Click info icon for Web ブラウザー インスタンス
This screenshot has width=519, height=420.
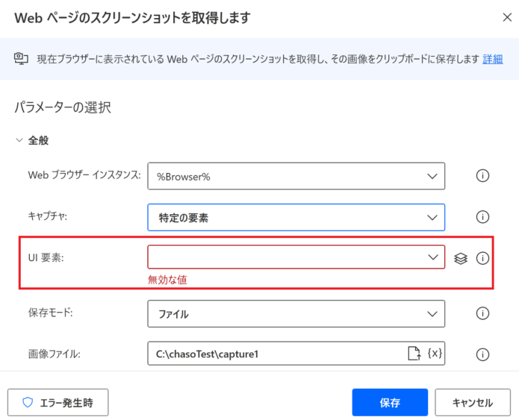coord(482,175)
